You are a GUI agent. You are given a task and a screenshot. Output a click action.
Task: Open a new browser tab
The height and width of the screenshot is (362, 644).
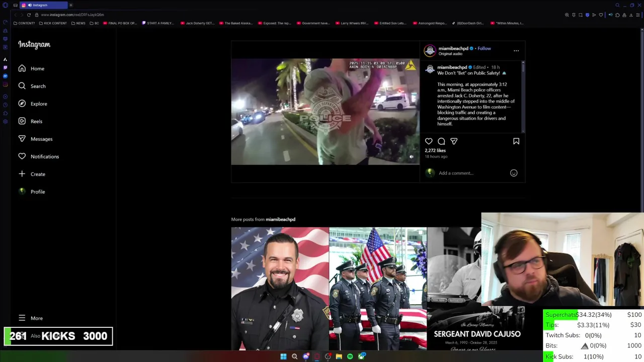[71, 5]
